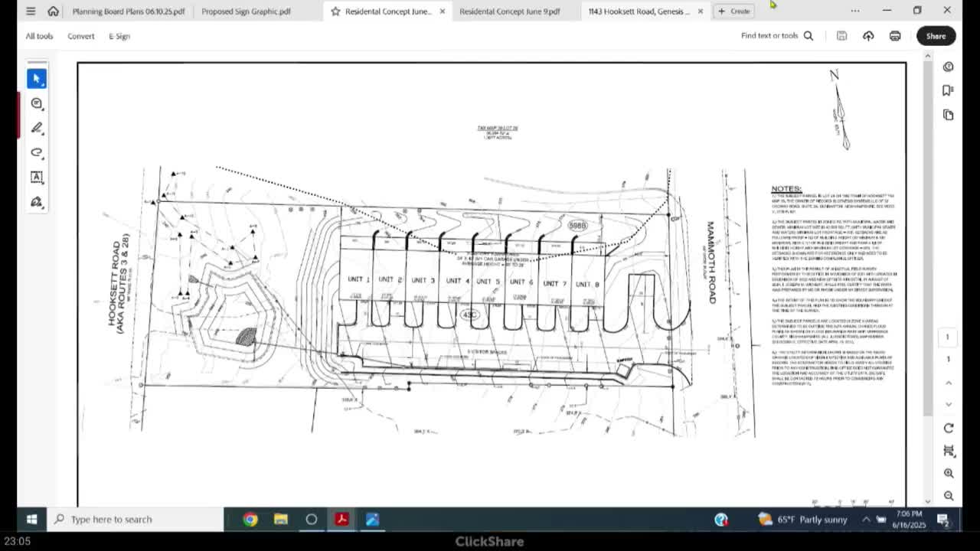Open the AI Assistant side panel

click(x=949, y=67)
